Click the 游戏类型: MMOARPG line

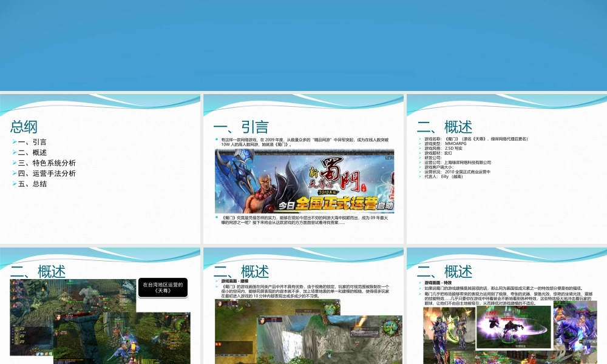point(445,144)
